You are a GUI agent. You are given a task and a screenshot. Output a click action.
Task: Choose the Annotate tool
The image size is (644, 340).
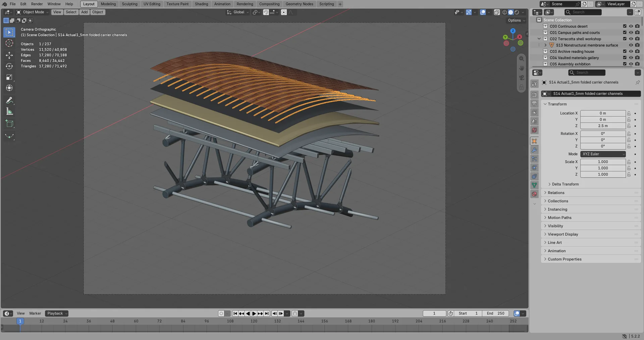pos(9,100)
